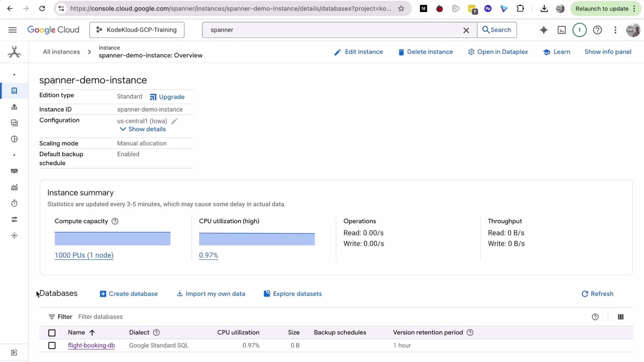Image resolution: width=644 pixels, height=362 pixels.
Task: Click the Backup schedules column header
Action: coord(340,333)
